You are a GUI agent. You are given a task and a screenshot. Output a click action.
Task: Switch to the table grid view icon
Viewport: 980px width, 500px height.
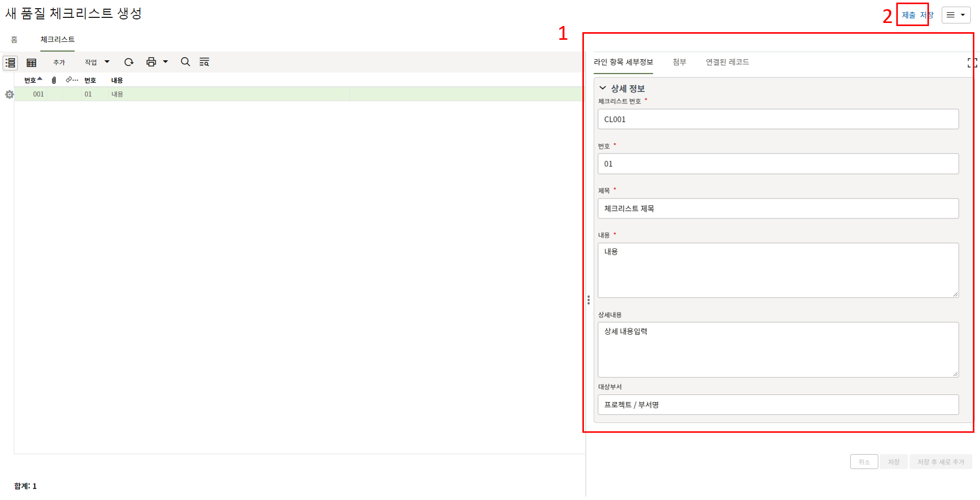(32, 63)
